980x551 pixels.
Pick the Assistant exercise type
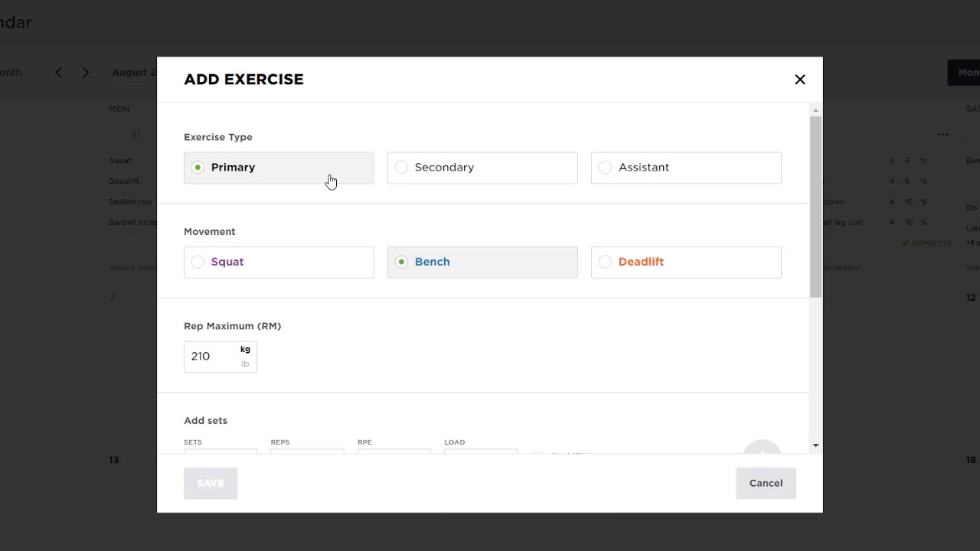686,168
